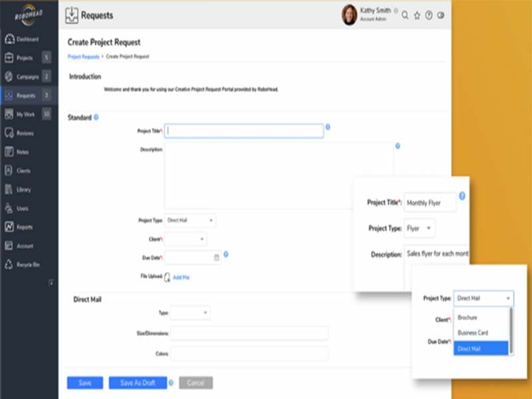Click the help icon in Monthly Flyer callout
The height and width of the screenshot is (399, 532).
(x=462, y=196)
